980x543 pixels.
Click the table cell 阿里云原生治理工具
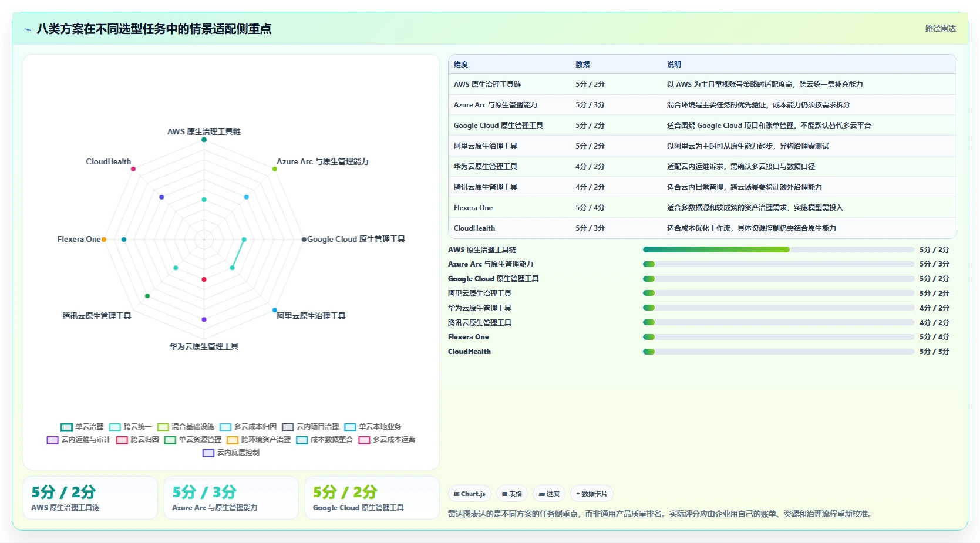pyautogui.click(x=486, y=146)
